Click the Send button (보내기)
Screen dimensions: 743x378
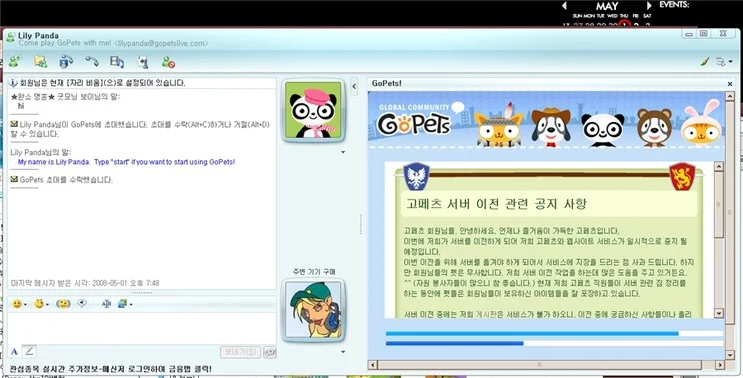[240, 352]
